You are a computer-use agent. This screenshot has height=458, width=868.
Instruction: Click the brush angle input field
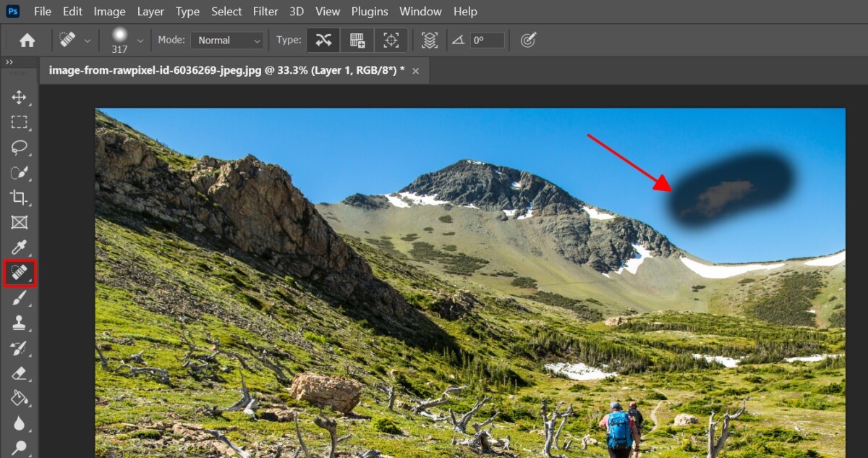(488, 41)
